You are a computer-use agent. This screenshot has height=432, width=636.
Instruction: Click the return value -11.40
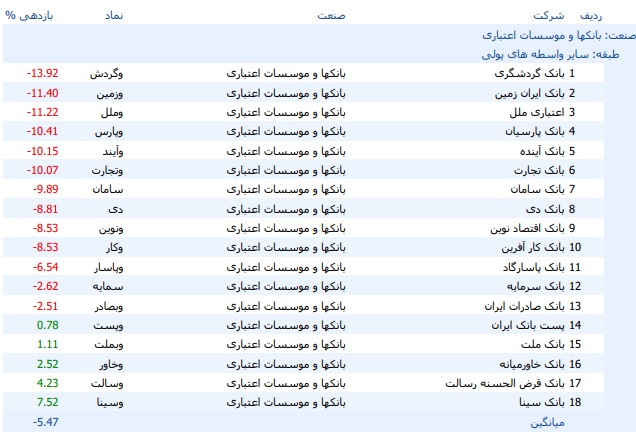43,93
